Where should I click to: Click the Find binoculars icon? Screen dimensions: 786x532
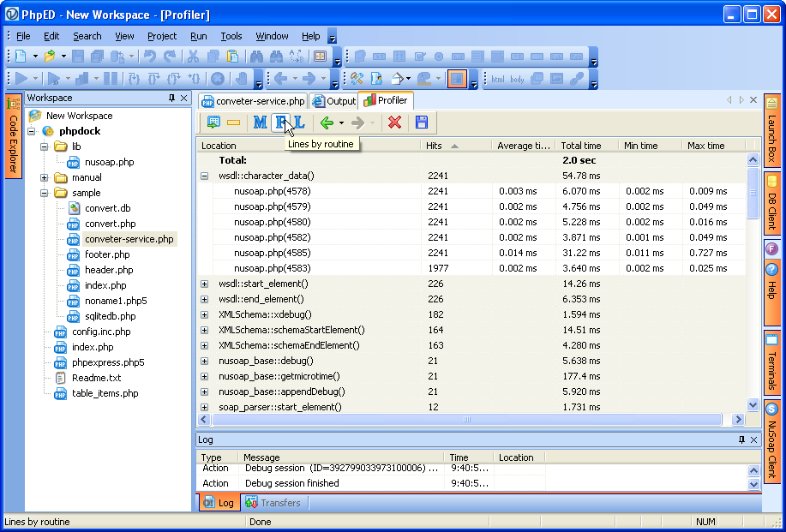(256, 56)
